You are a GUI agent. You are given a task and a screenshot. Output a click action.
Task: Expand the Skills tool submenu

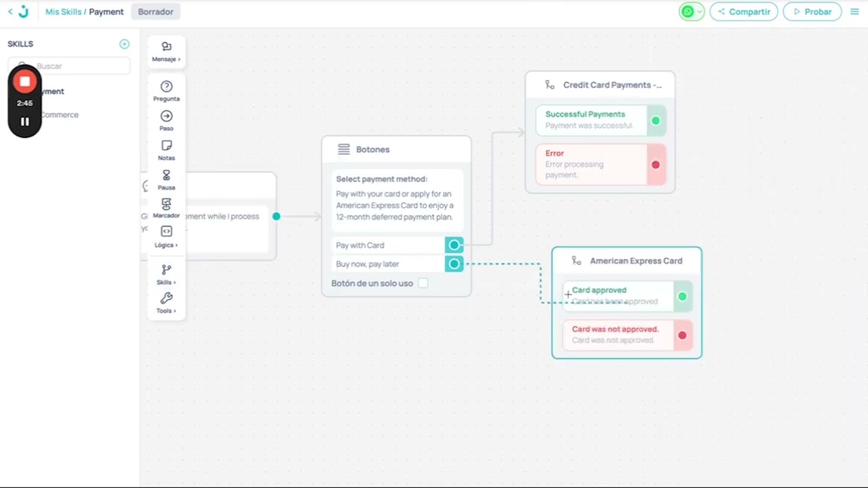166,274
